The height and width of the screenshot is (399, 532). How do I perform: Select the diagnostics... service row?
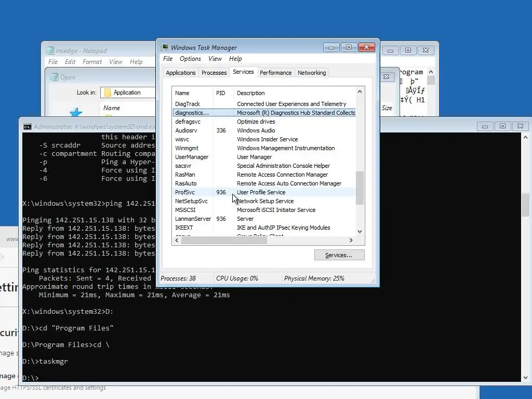264,113
